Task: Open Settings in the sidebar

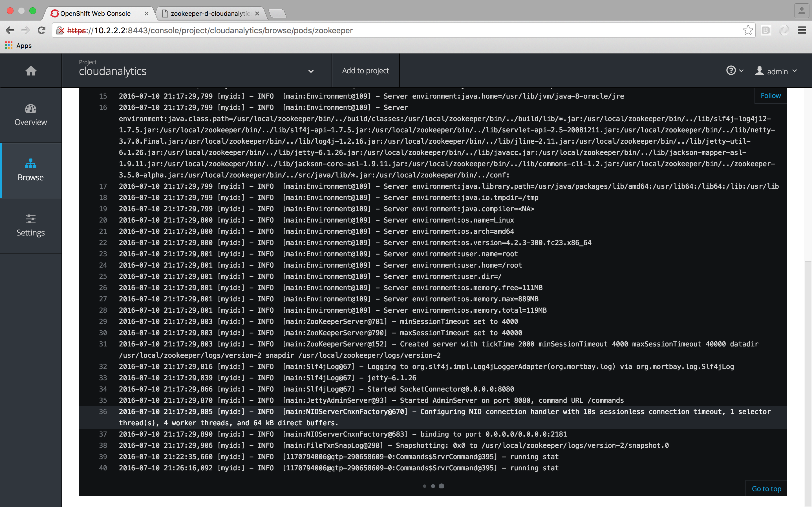Action: (30, 225)
